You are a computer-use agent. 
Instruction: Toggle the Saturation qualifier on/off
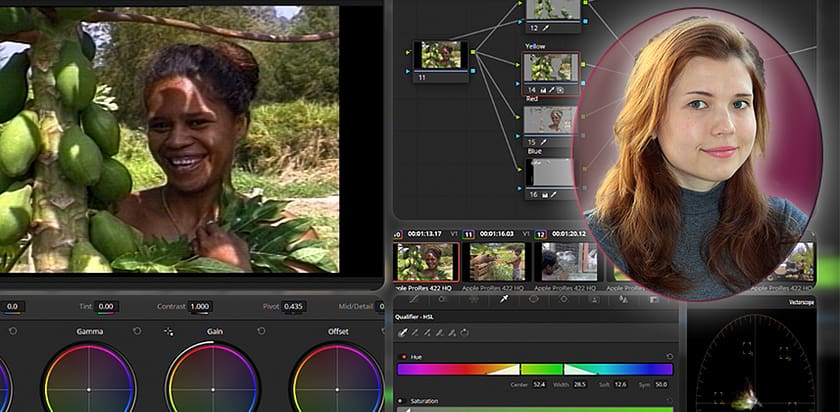[x=400, y=401]
